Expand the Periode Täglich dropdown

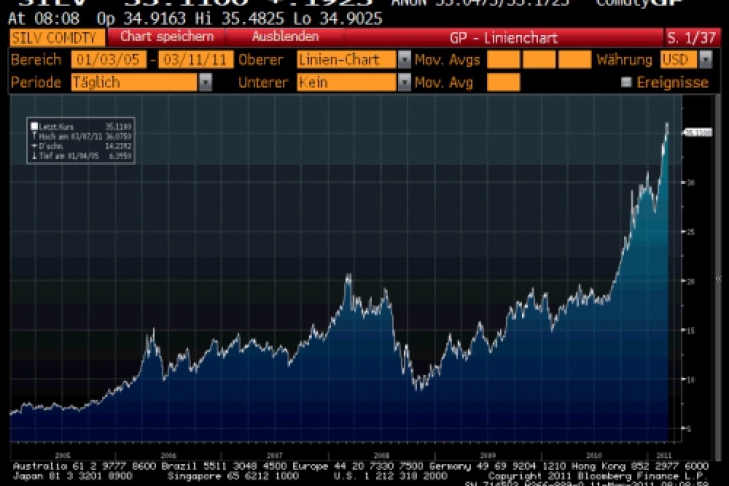pyautogui.click(x=205, y=82)
